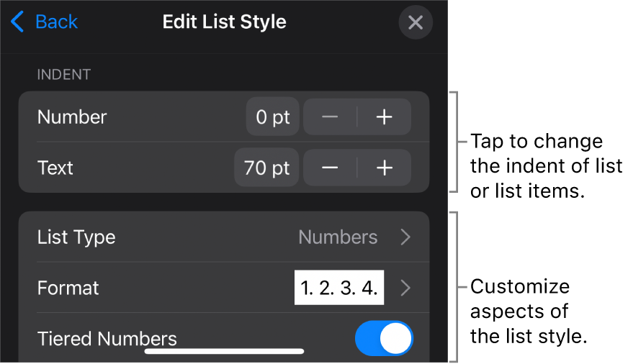This screenshot has height=364, width=628.
Task: Tap the home indicator bar
Action: [x=224, y=352]
